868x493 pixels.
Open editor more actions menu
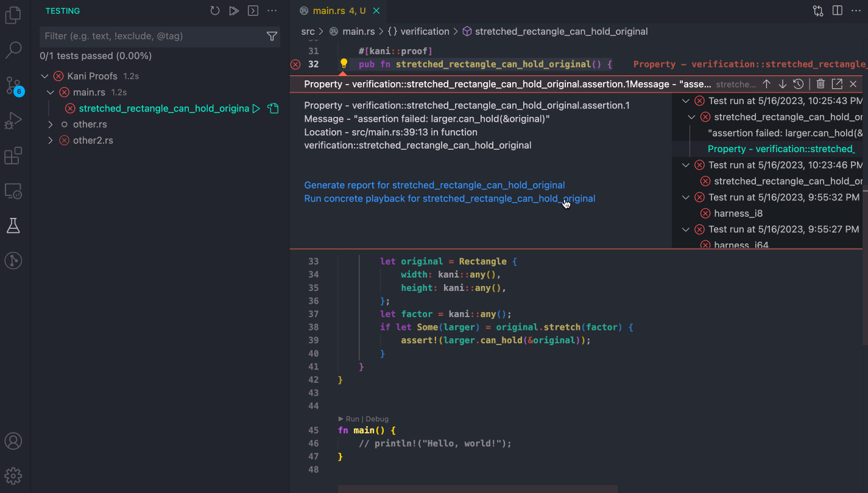click(x=856, y=11)
